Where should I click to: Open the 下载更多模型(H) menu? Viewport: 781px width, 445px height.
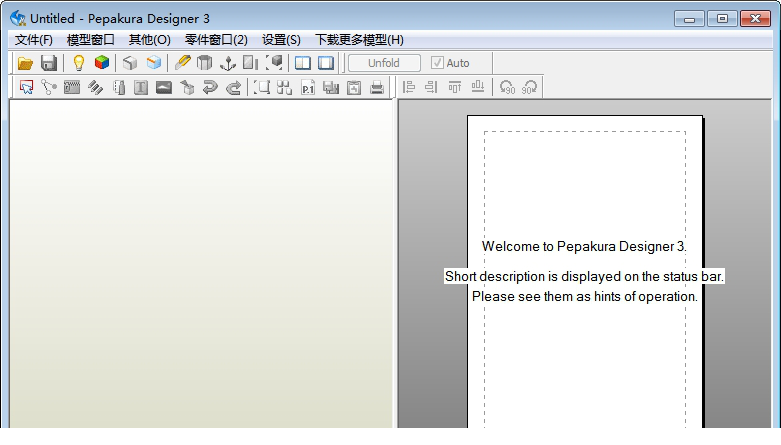coord(359,40)
